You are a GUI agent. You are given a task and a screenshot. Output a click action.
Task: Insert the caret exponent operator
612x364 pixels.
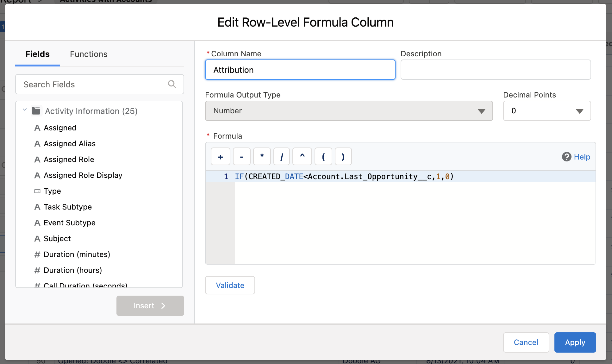pyautogui.click(x=302, y=157)
